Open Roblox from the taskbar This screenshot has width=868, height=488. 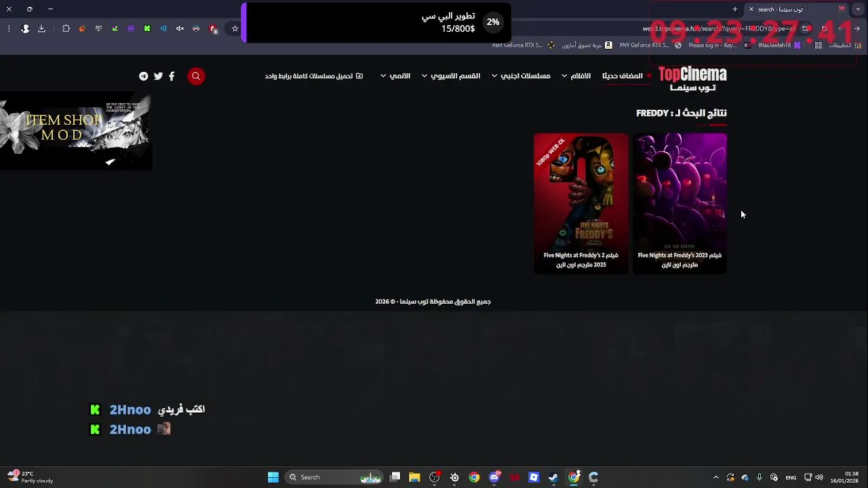(534, 477)
